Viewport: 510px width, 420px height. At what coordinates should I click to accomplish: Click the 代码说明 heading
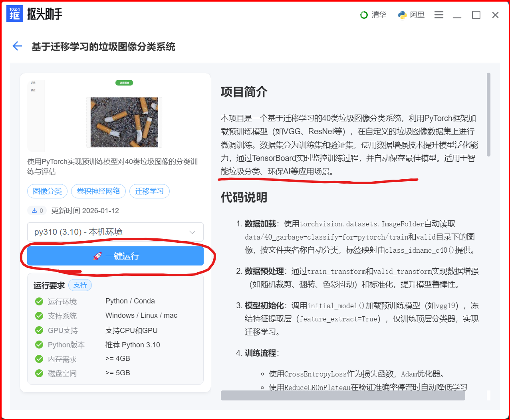click(x=244, y=197)
